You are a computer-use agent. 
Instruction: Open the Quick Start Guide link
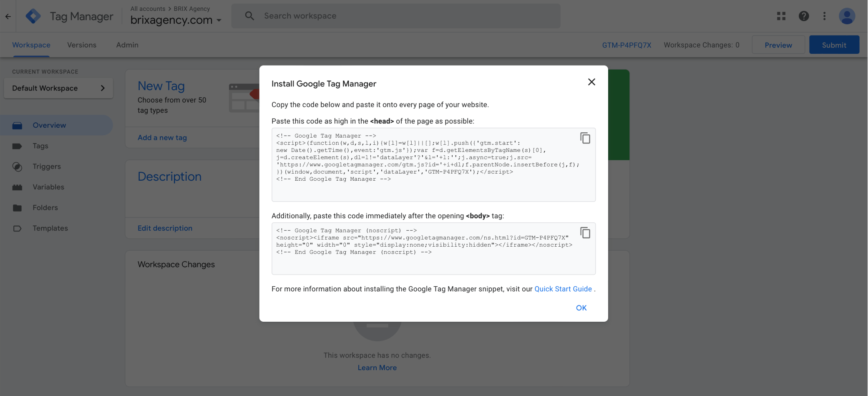[x=563, y=289]
